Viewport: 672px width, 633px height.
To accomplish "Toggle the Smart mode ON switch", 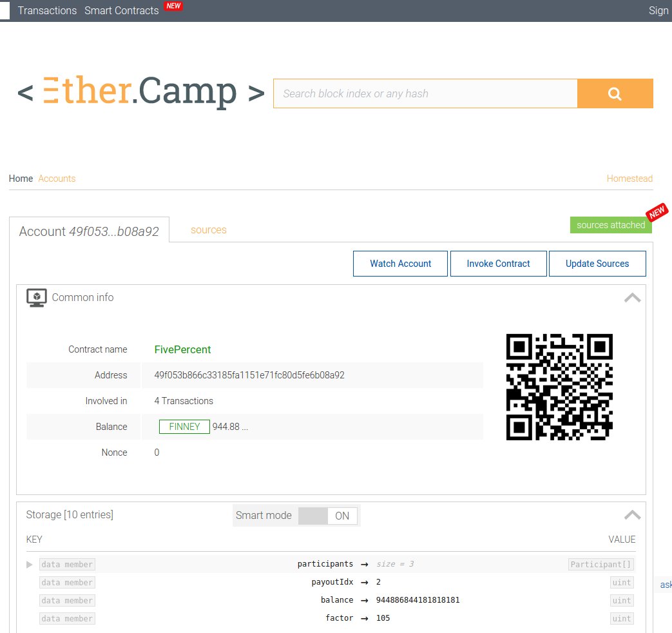I will [328, 516].
